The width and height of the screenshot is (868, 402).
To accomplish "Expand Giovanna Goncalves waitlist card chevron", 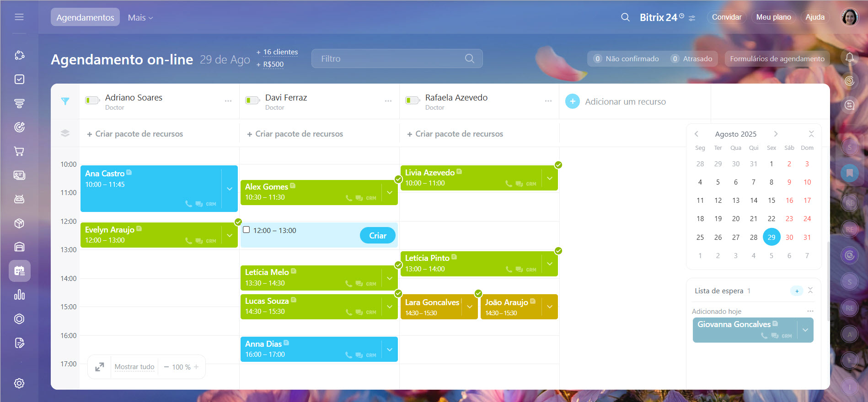I will [805, 330].
